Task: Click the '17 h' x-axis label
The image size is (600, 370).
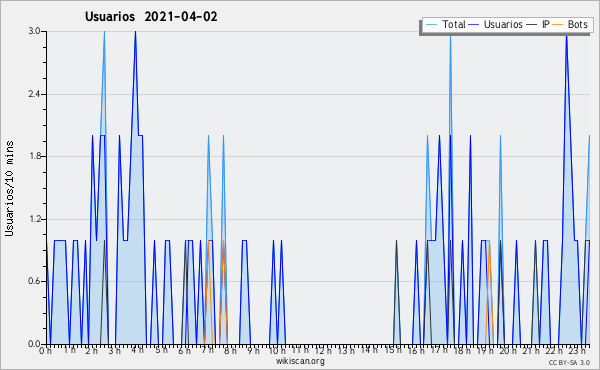Action: pos(439,350)
